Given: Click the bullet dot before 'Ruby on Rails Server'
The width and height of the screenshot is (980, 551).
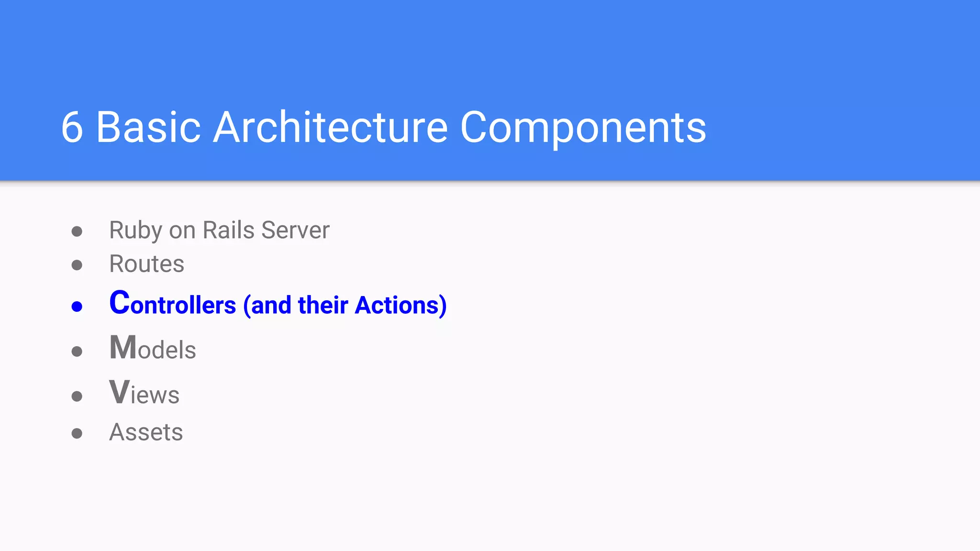Looking at the screenshot, I should click(x=77, y=232).
